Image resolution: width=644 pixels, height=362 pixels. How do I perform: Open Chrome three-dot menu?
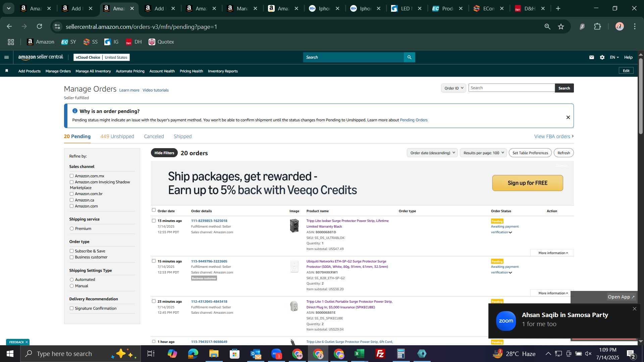coord(635,26)
